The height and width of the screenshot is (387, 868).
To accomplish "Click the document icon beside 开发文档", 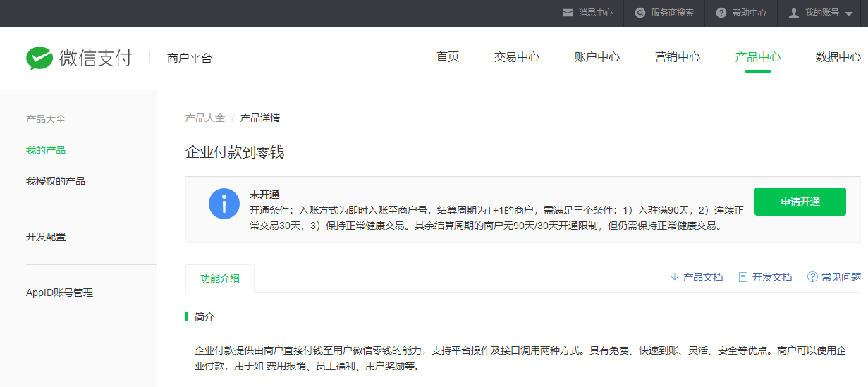I will click(742, 277).
